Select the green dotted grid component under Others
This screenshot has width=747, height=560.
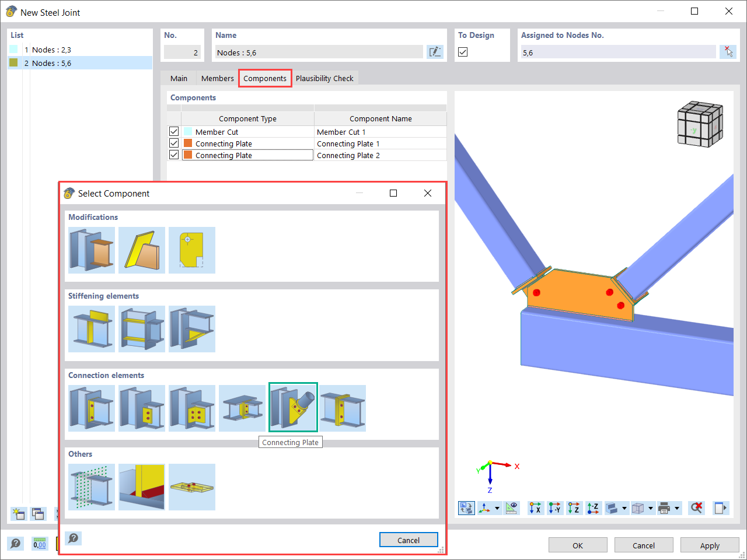coord(92,487)
